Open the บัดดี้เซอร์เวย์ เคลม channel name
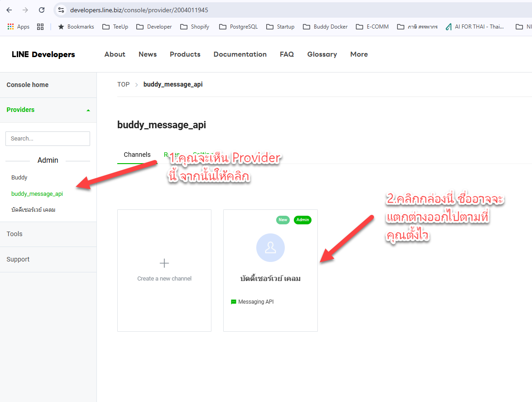This screenshot has height=402, width=532. tap(270, 279)
